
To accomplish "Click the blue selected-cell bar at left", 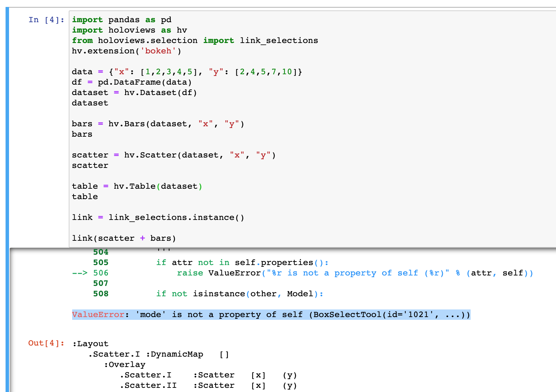I will pos(7,199).
